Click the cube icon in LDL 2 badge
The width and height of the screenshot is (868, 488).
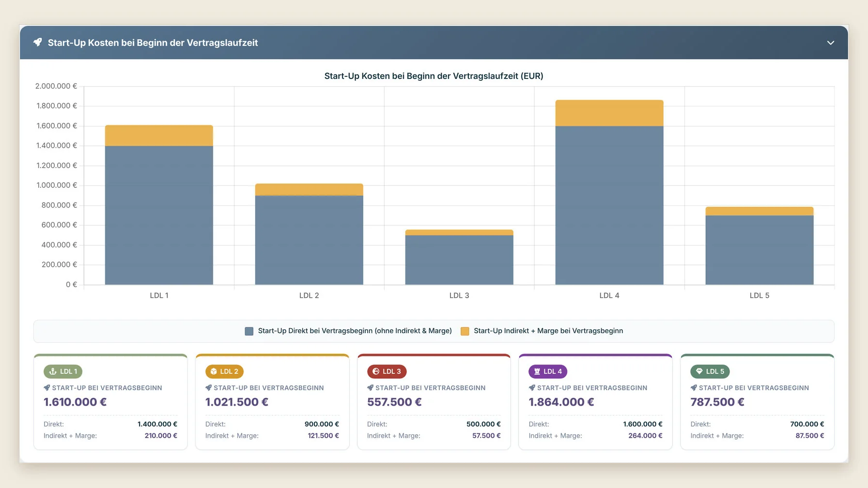(214, 371)
